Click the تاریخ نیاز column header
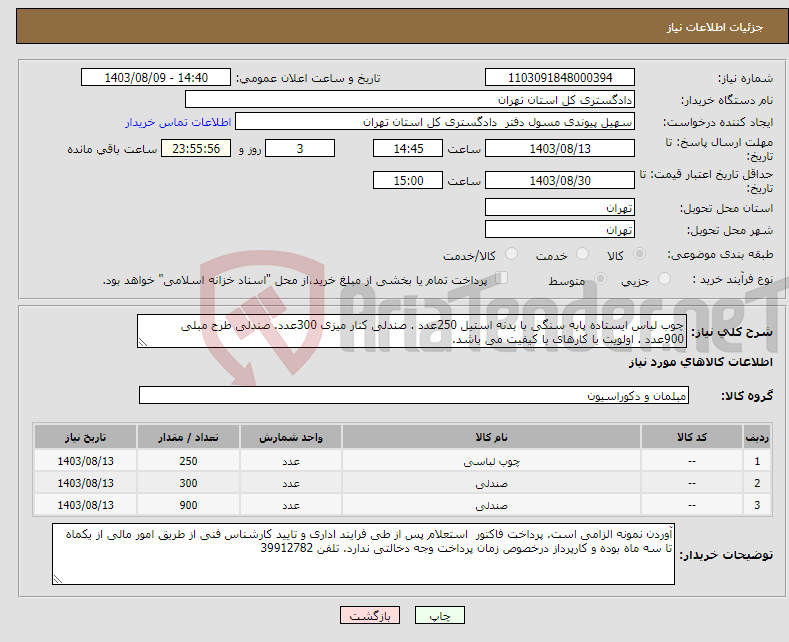Screen dimensions: 789x642 click(x=86, y=437)
